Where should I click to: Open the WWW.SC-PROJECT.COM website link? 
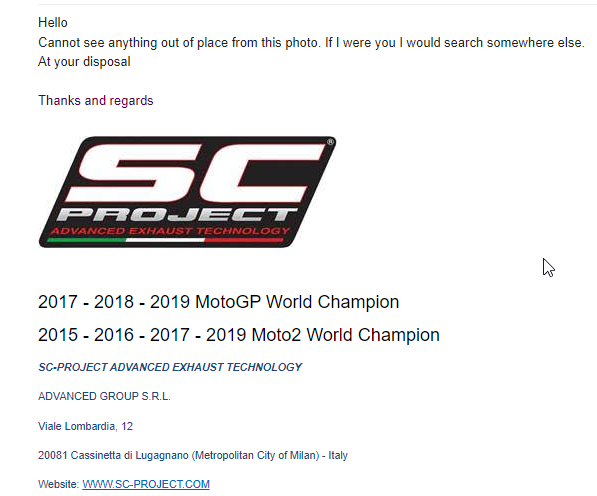(146, 484)
